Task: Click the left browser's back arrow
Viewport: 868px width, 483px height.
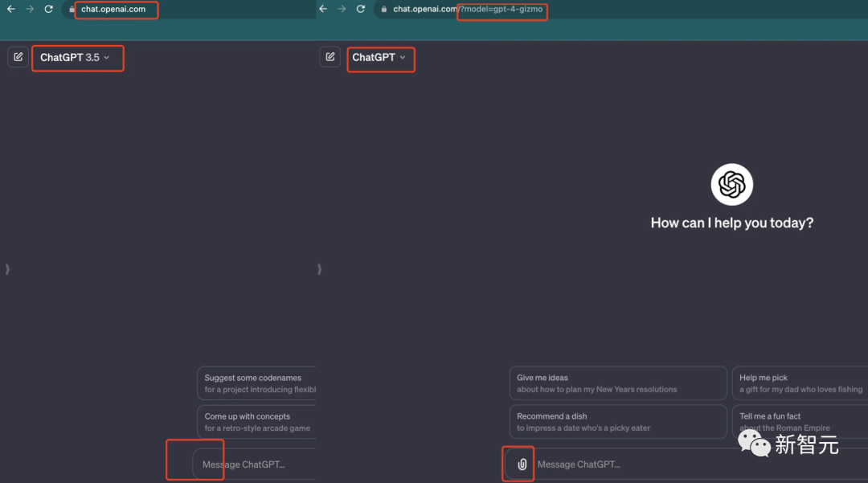Action: point(11,9)
